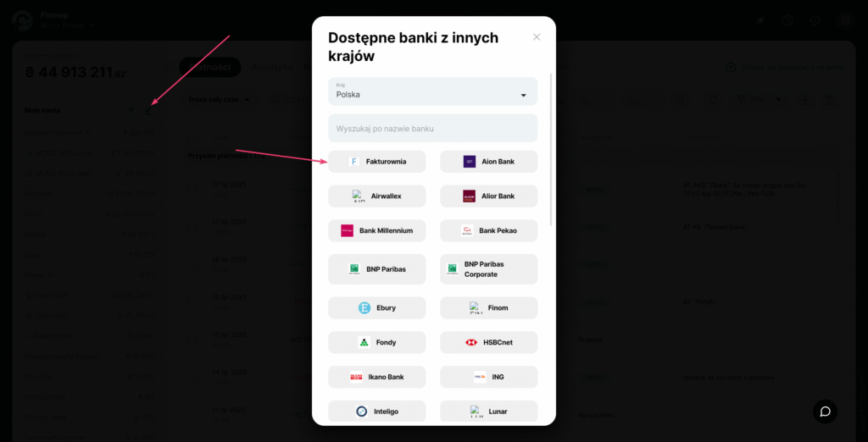Viewport: 868px width, 442px height.
Task: Open the settings gear icon
Action: coord(845,20)
